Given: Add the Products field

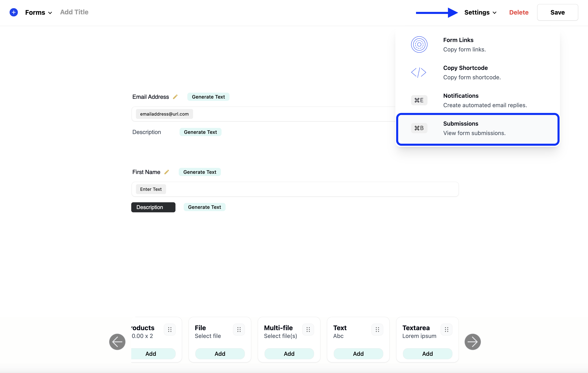Looking at the screenshot, I should point(153,354).
